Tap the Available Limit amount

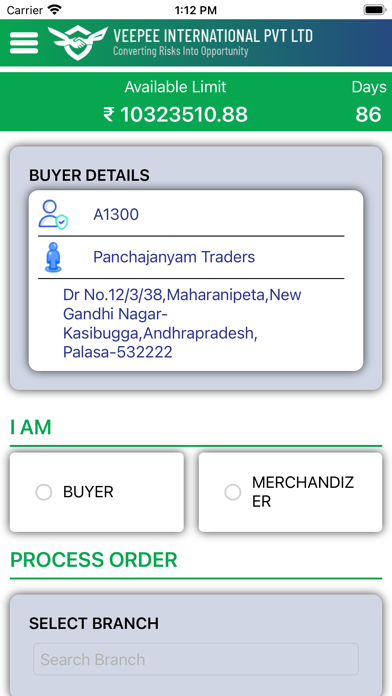point(175,115)
